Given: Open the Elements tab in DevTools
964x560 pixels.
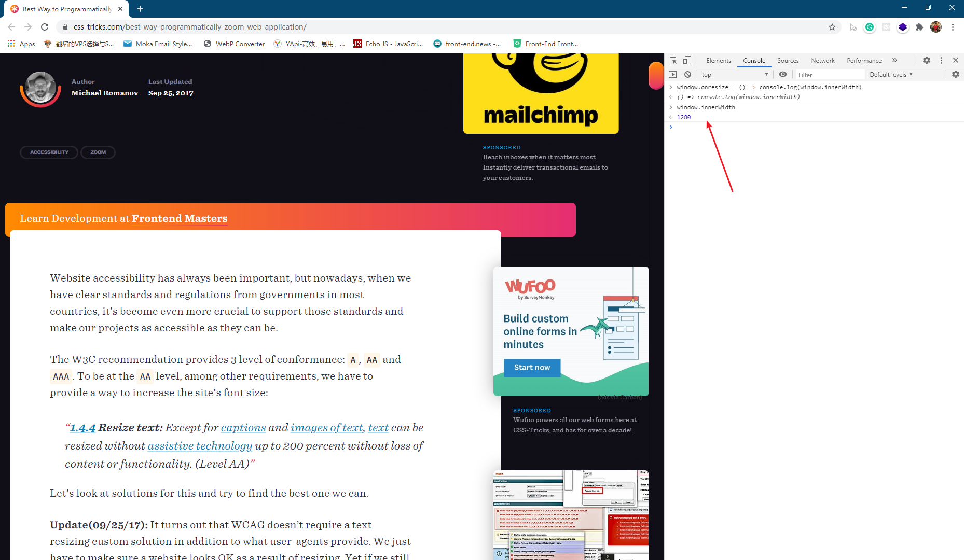Looking at the screenshot, I should point(719,61).
